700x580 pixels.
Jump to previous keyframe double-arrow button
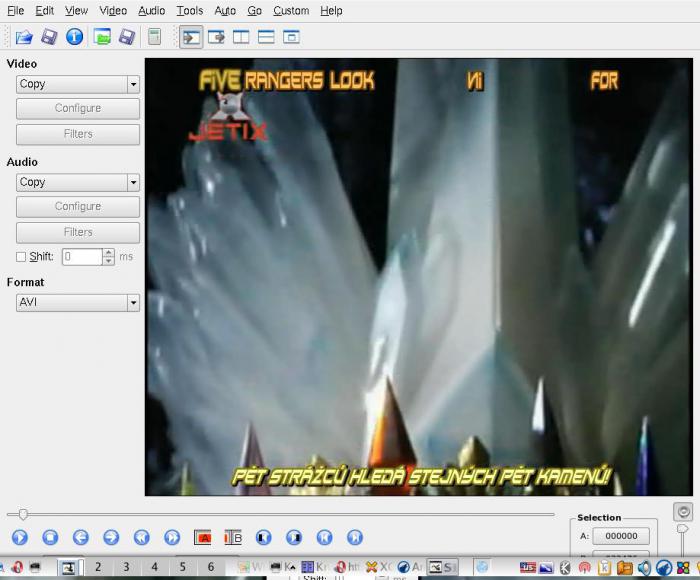click(x=142, y=537)
